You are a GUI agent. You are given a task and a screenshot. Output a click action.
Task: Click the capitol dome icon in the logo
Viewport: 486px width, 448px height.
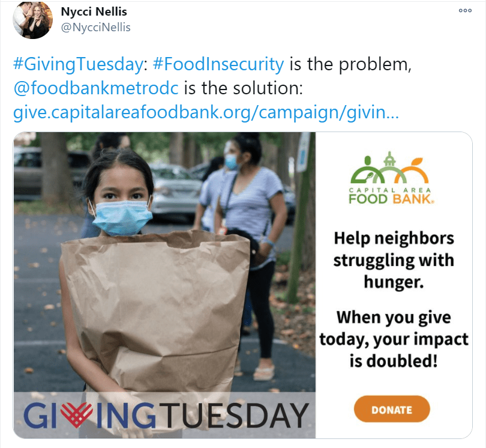[x=389, y=159]
